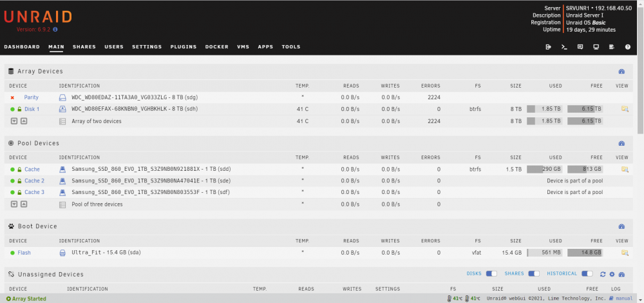Click the Cache 2 unlocked padlock icon
The height and width of the screenshot is (303, 644).
(19, 181)
